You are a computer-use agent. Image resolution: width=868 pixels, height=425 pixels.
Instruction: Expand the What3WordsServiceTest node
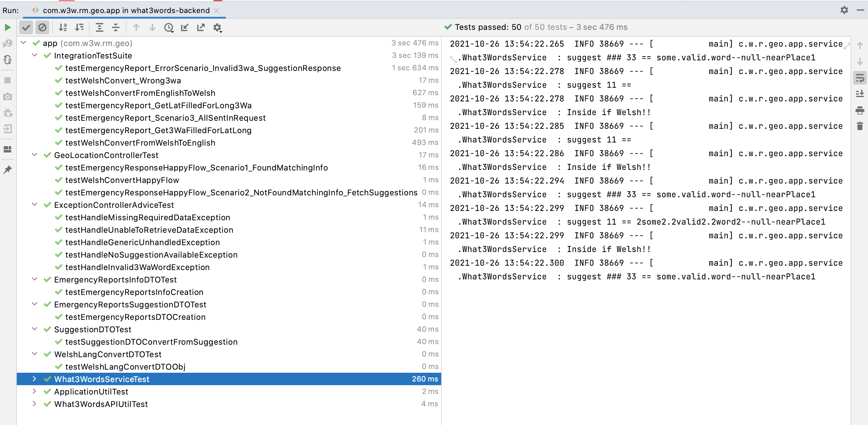34,379
